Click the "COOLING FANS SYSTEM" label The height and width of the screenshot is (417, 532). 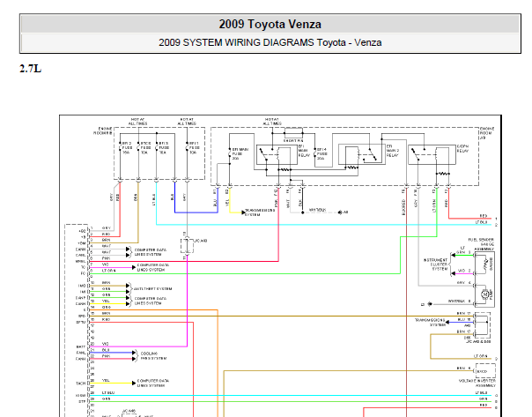point(153,356)
